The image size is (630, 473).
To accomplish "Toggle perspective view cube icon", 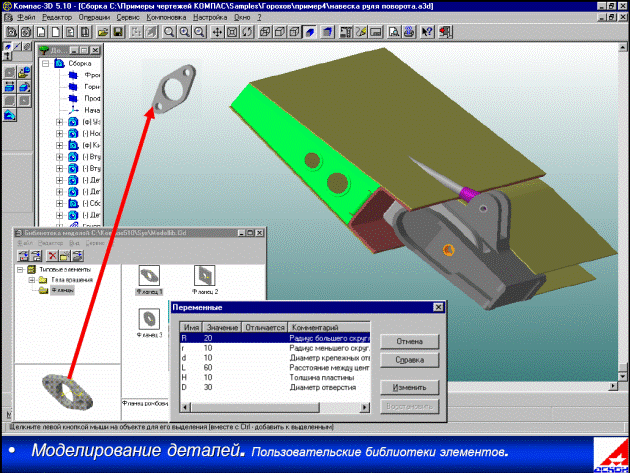I will pos(327,32).
